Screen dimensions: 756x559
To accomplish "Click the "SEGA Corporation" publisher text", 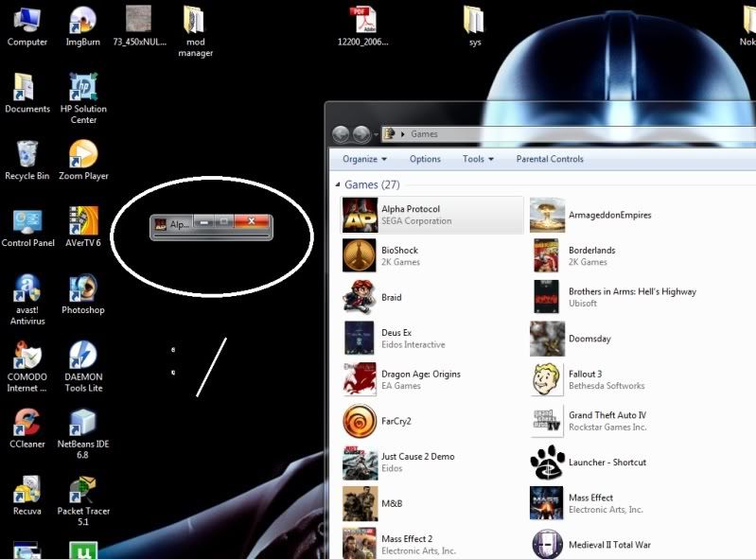I will pos(416,221).
